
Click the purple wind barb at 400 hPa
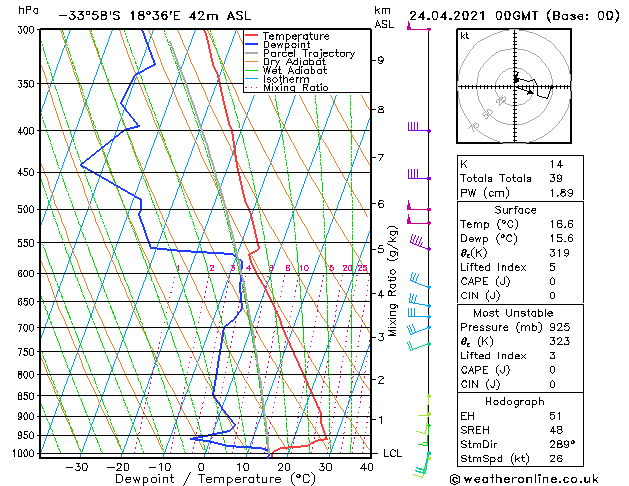tap(419, 128)
